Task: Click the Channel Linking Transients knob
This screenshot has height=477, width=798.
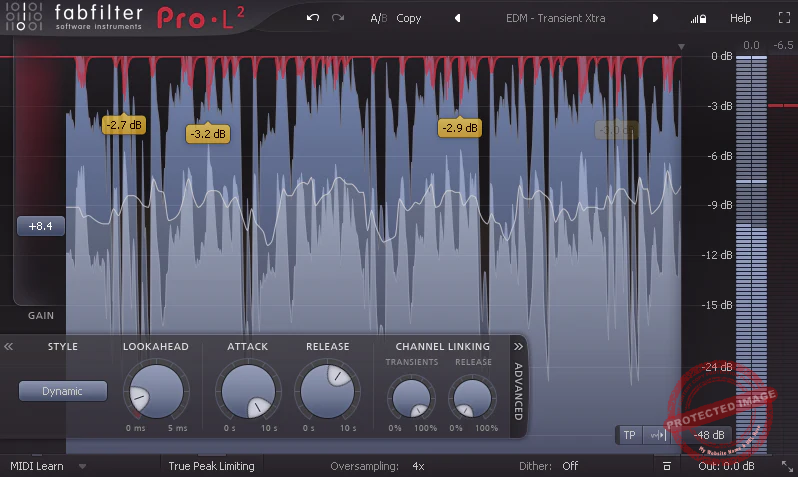Action: click(x=411, y=399)
